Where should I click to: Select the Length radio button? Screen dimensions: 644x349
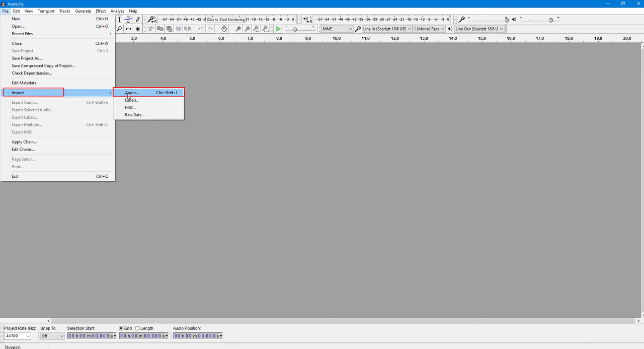click(137, 328)
